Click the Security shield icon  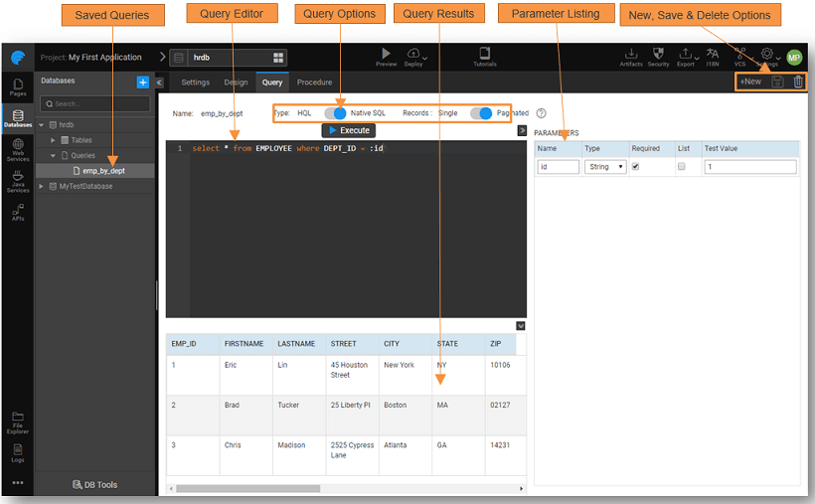pos(658,54)
